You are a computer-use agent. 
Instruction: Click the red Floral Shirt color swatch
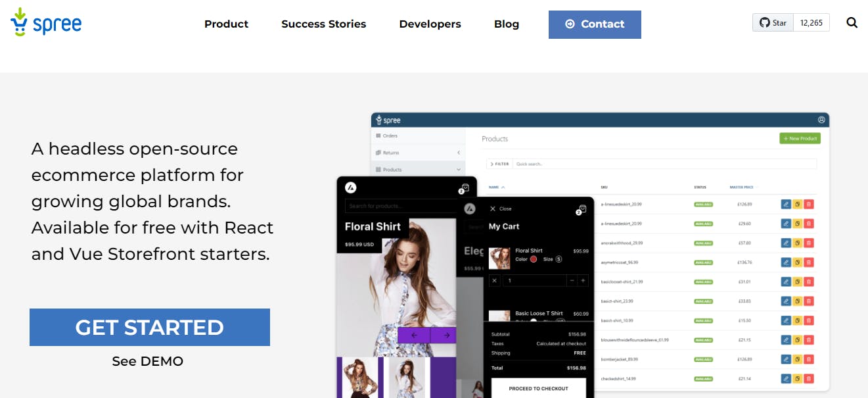[534, 259]
